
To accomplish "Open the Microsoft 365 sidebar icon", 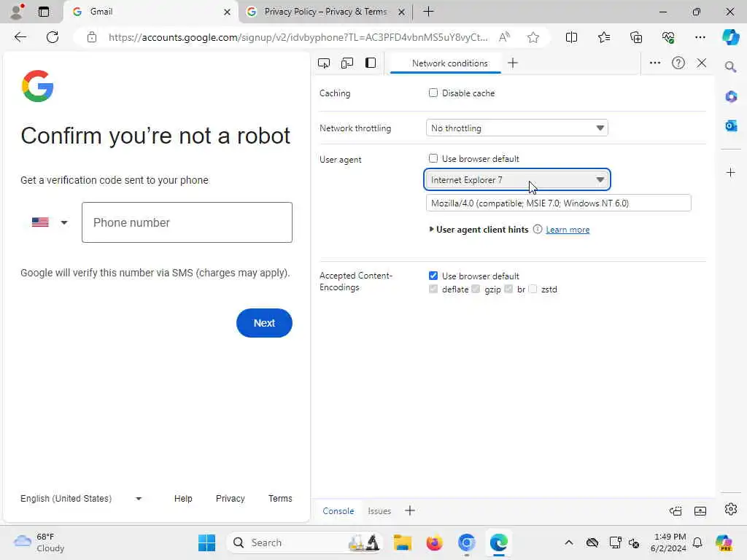I will [x=731, y=97].
